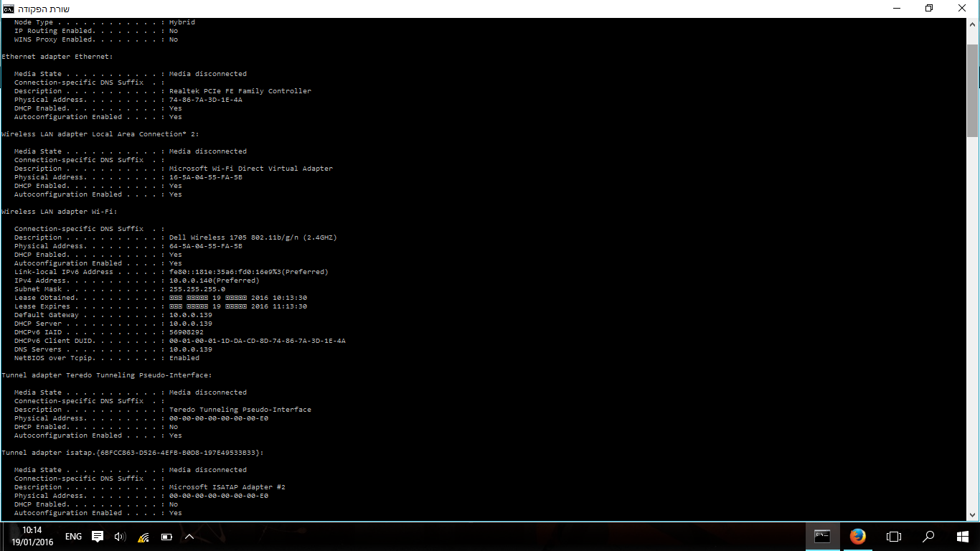Open the Command Prompt system menu icon

point(8,9)
